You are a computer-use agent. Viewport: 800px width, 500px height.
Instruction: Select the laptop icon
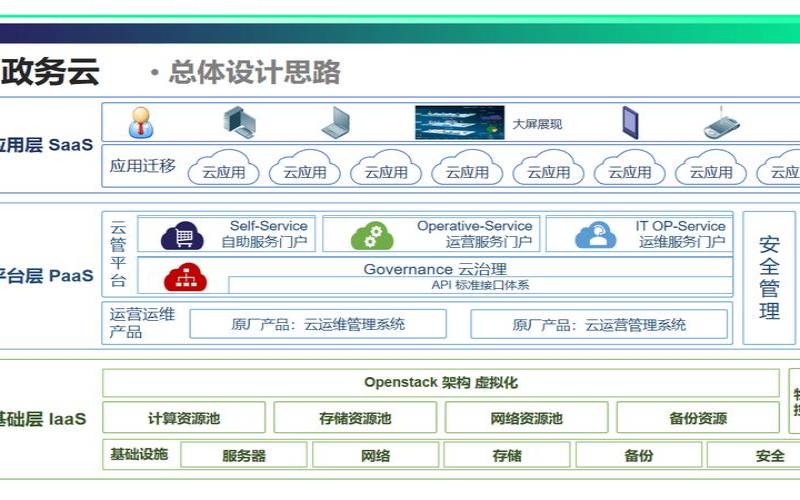point(336,122)
